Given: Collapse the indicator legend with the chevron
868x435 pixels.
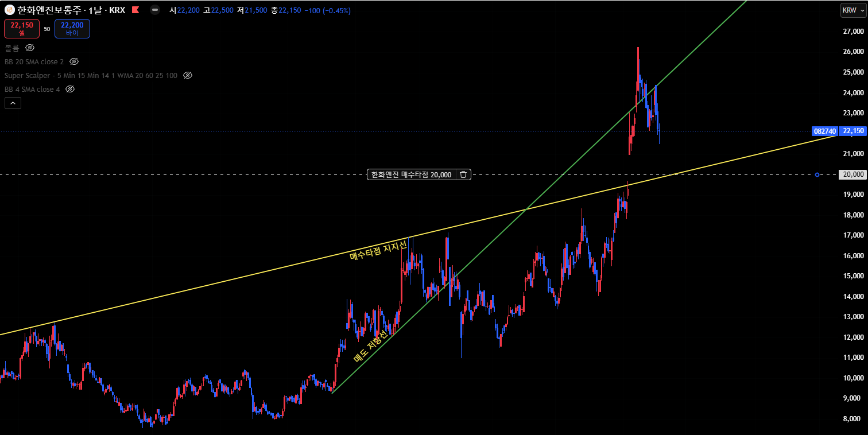Looking at the screenshot, I should tap(13, 103).
